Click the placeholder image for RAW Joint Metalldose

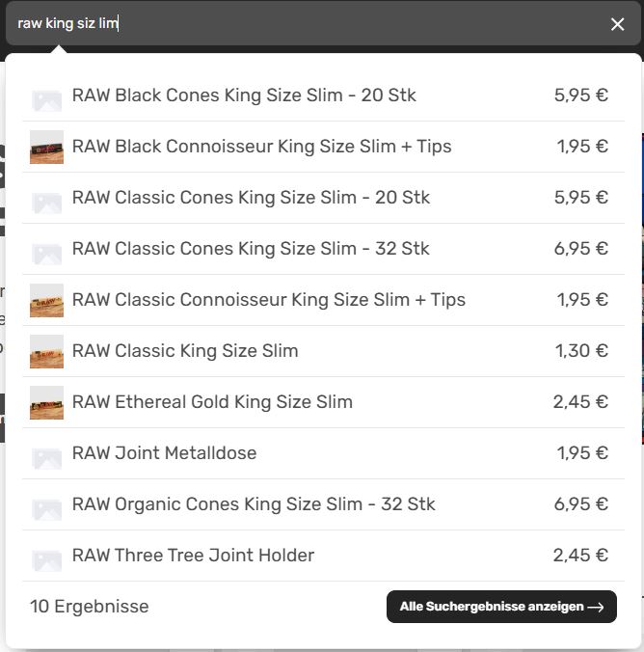tap(46, 453)
